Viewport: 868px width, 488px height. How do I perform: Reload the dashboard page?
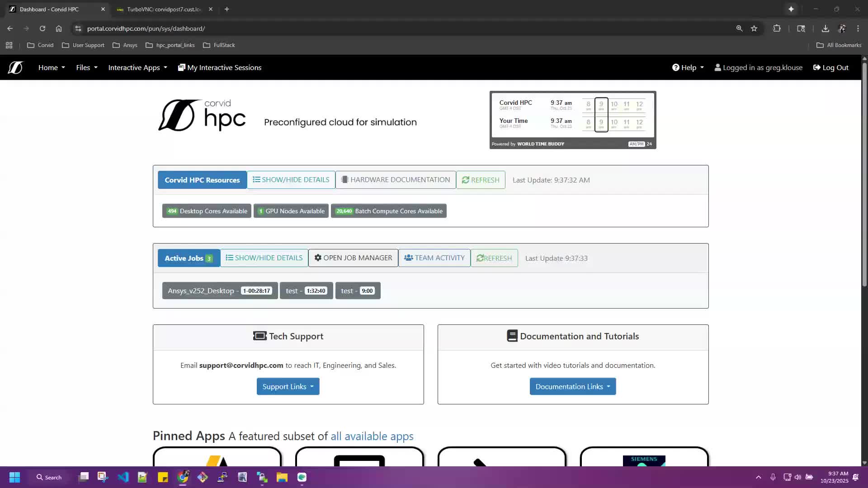42,28
